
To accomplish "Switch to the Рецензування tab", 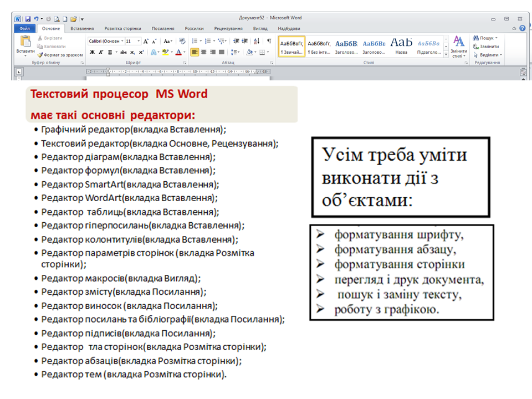I will 228,28.
